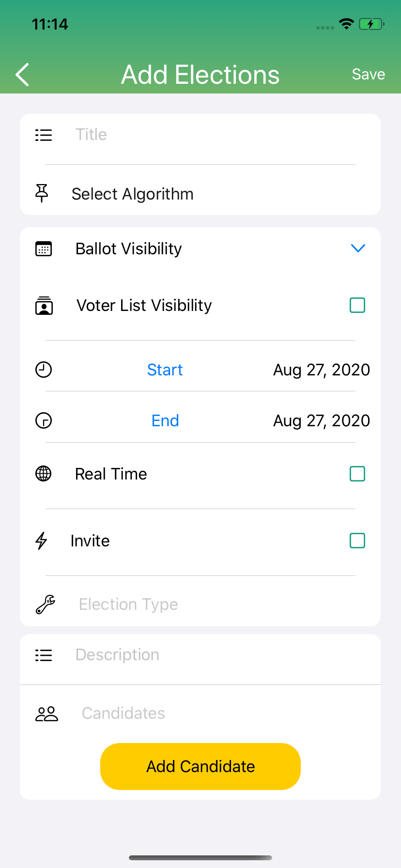Click the pin icon beside Select Algorithm

tap(42, 193)
